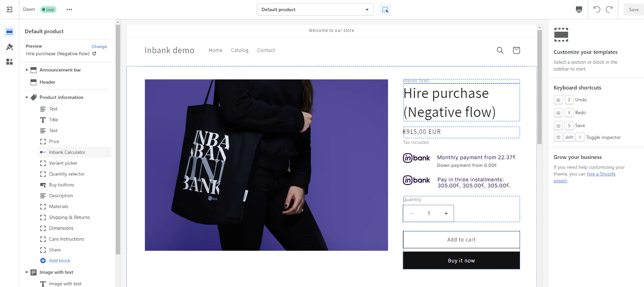Click the Change preview link

tap(99, 47)
